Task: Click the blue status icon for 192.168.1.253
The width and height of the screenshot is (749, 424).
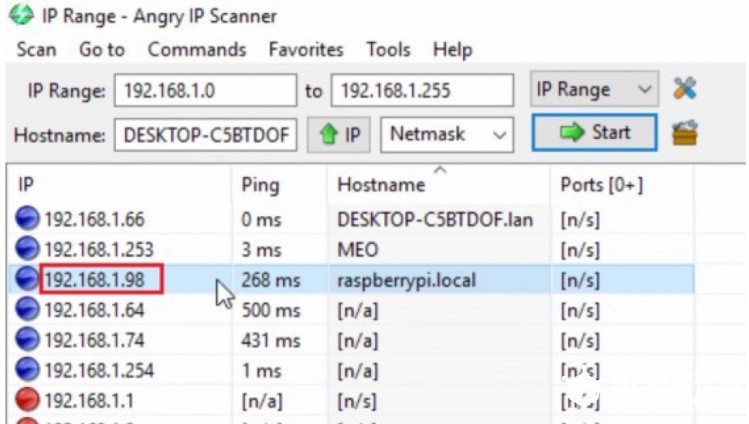Action: [27, 249]
